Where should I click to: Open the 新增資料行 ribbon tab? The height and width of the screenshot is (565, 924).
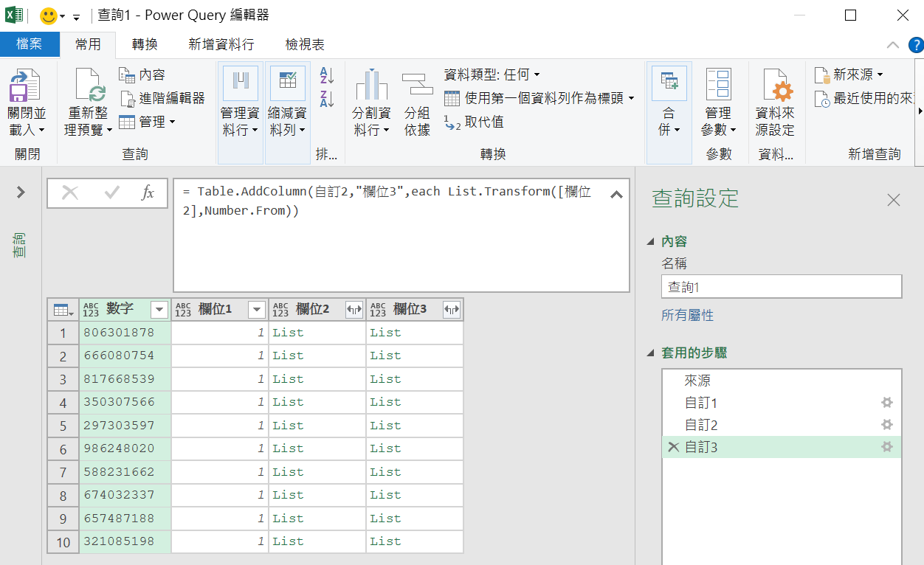point(221,44)
